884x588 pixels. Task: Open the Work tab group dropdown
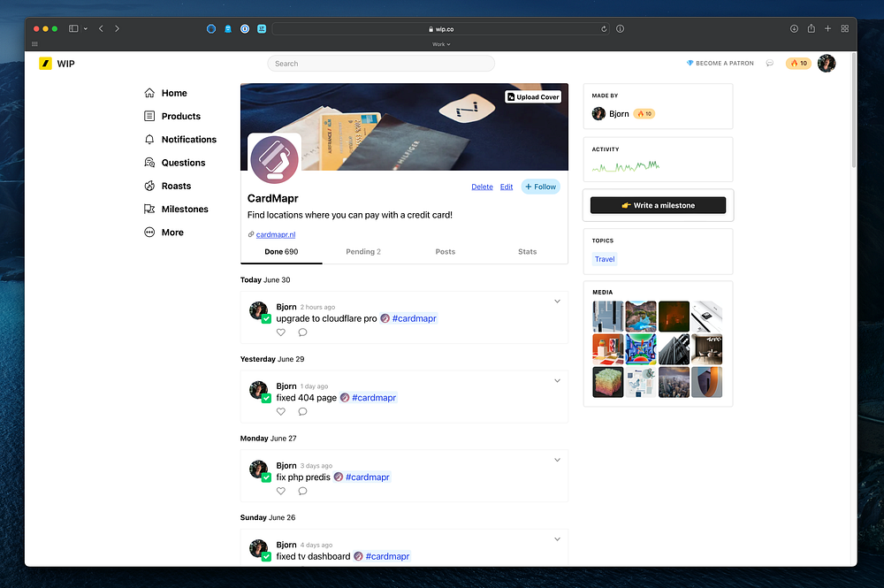441,44
